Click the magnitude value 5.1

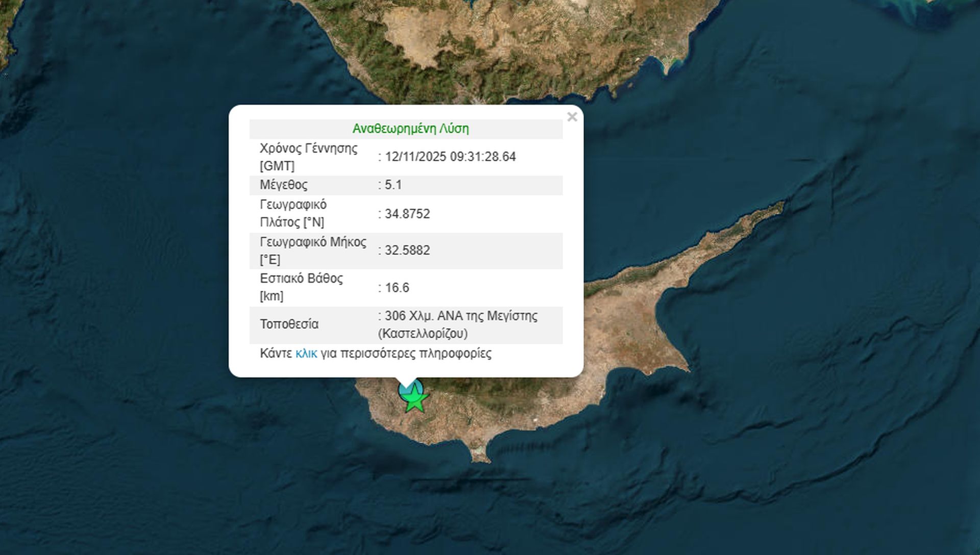tap(393, 185)
